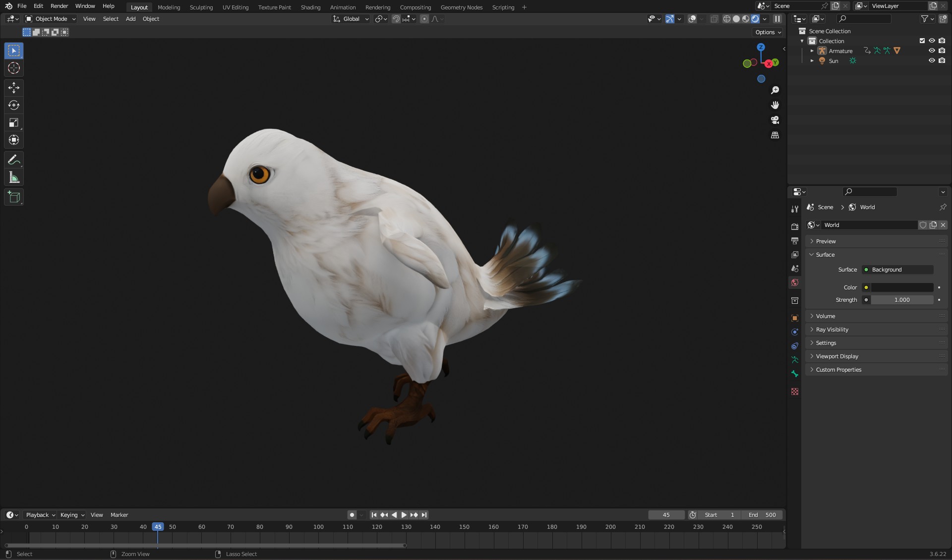952x560 pixels.
Task: Uncheck Collection exclude checkbox
Action: pos(922,41)
